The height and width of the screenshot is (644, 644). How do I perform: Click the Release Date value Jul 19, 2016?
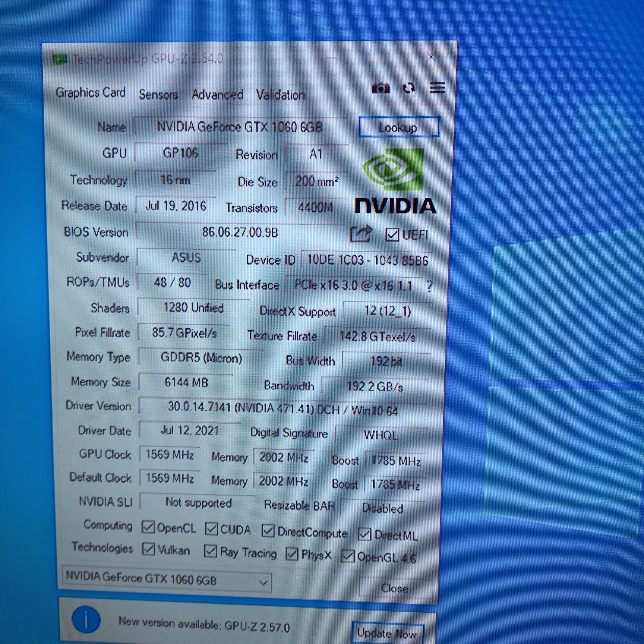pyautogui.click(x=176, y=206)
